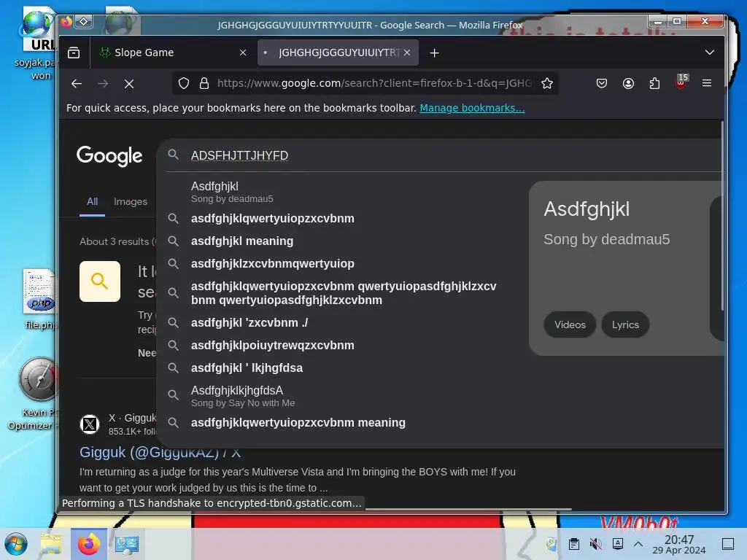Stop loading the page
The height and width of the screenshot is (560, 747).
(x=128, y=84)
